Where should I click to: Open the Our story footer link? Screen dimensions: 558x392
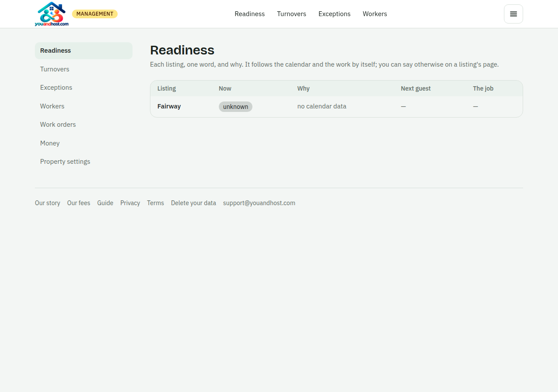tap(48, 203)
